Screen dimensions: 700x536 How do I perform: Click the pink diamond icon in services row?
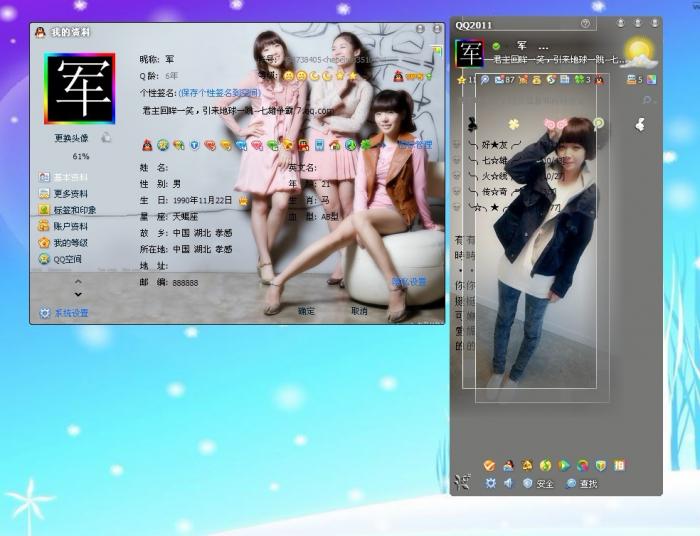(257, 145)
